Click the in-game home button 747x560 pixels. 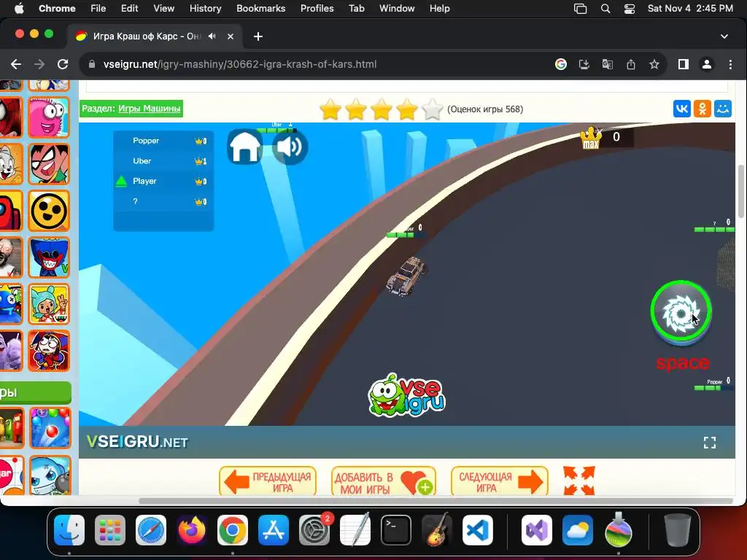click(244, 147)
